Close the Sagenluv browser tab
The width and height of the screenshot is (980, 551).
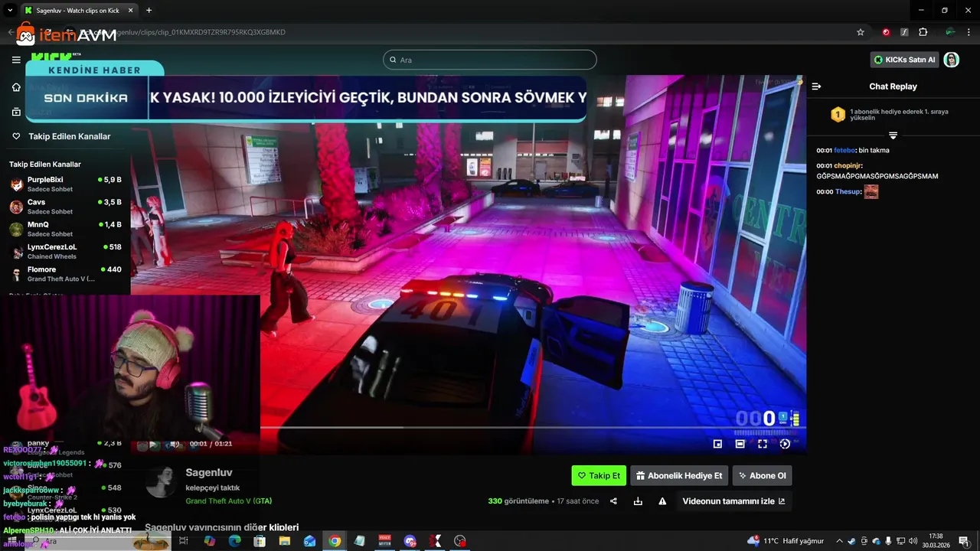pos(130,11)
